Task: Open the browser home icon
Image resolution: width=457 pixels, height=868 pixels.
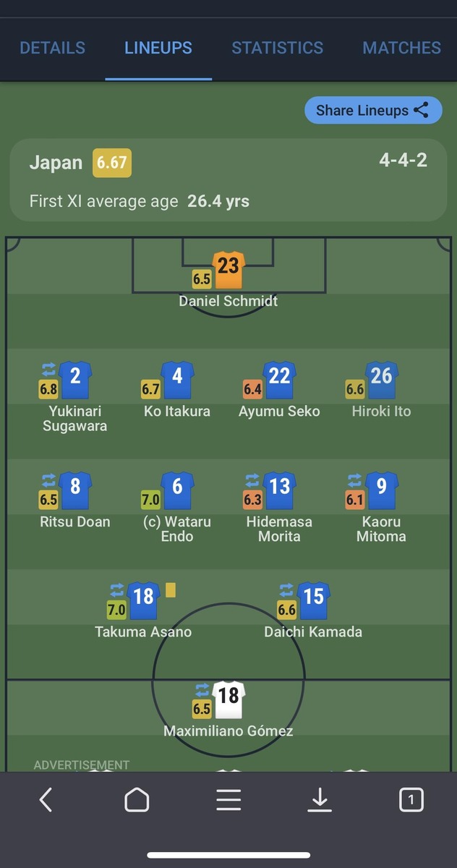Action: tap(137, 799)
